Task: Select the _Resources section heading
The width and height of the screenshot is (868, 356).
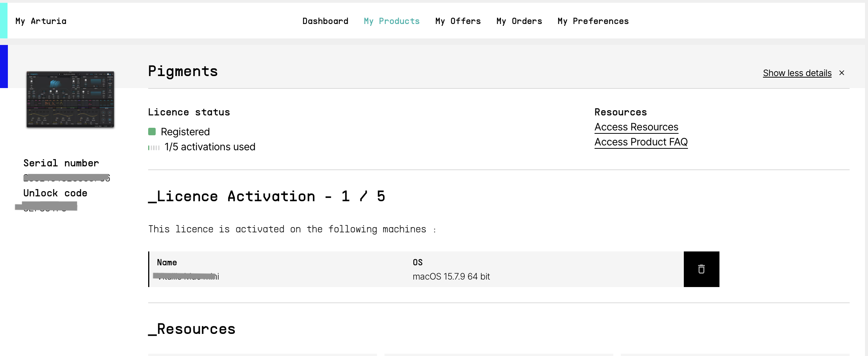Action: (192, 329)
